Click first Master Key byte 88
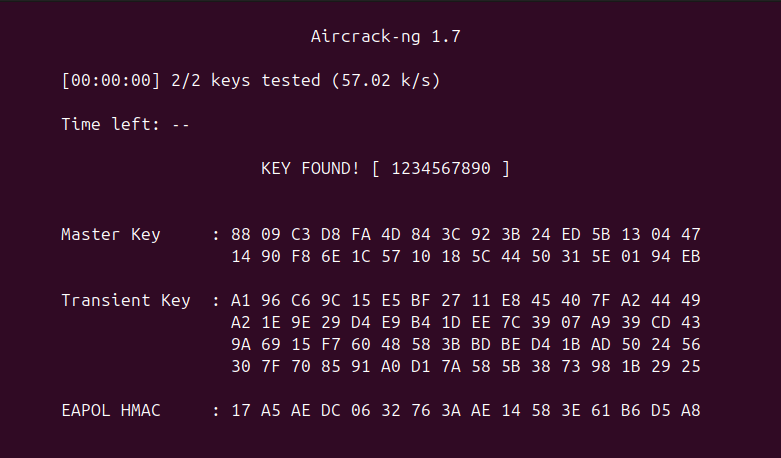Viewport: 781px width, 458px height. [241, 234]
